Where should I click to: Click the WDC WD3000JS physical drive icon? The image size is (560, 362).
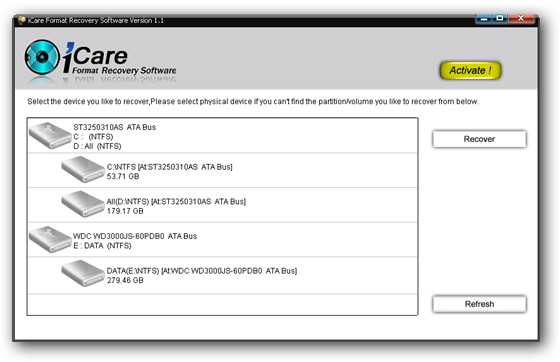(50, 239)
